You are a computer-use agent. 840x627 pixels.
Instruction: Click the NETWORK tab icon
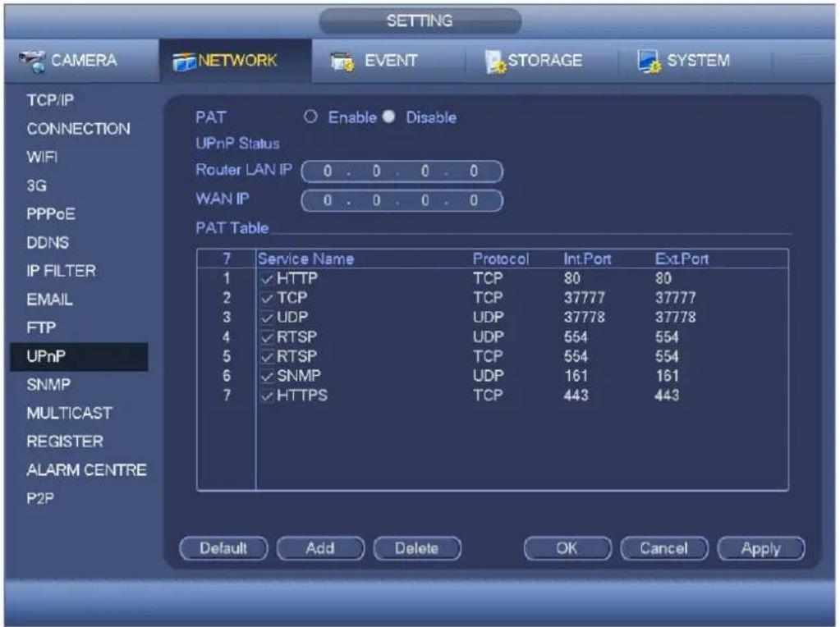click(184, 62)
